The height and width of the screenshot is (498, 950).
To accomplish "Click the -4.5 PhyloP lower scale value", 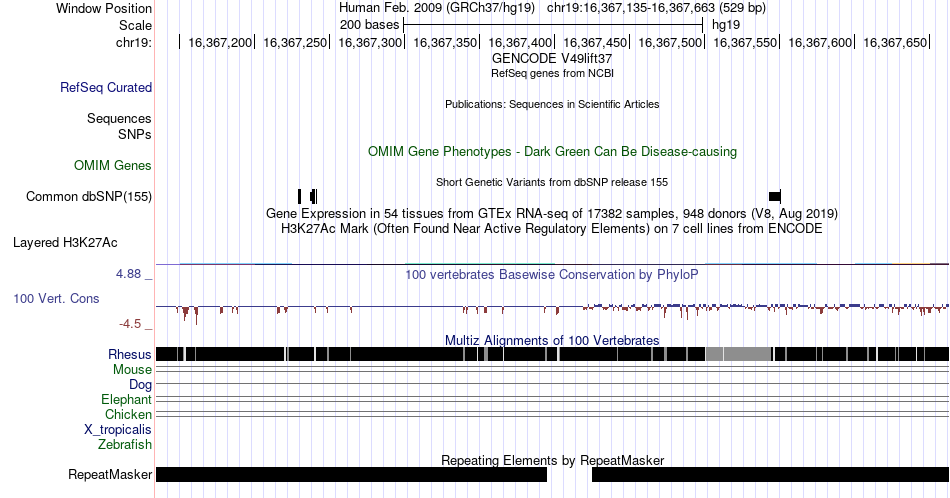I will click(x=130, y=324).
